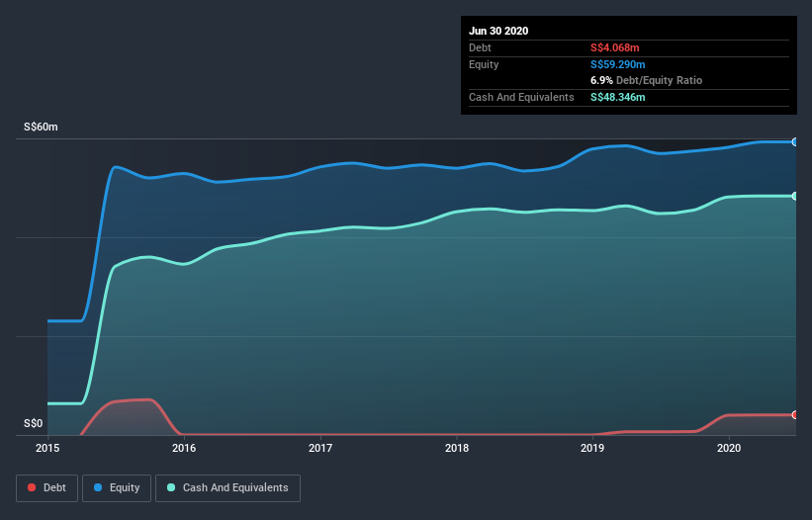Toggle Cash And Equivalents legend button
Image resolution: width=812 pixels, height=520 pixels.
pyautogui.click(x=227, y=488)
